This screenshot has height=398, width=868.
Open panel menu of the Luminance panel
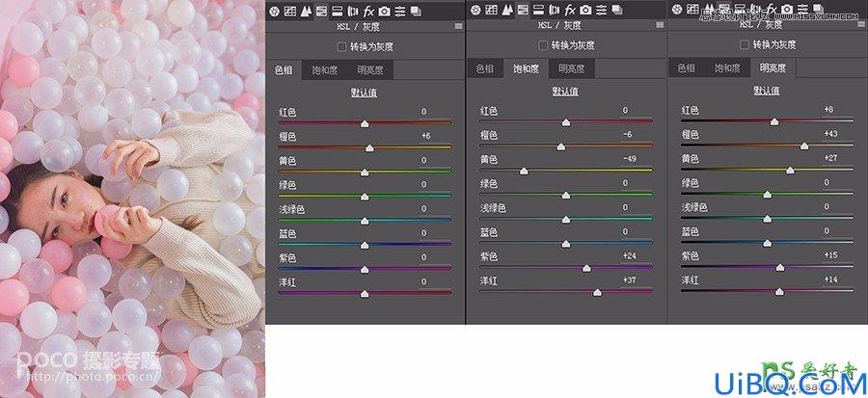(861, 25)
